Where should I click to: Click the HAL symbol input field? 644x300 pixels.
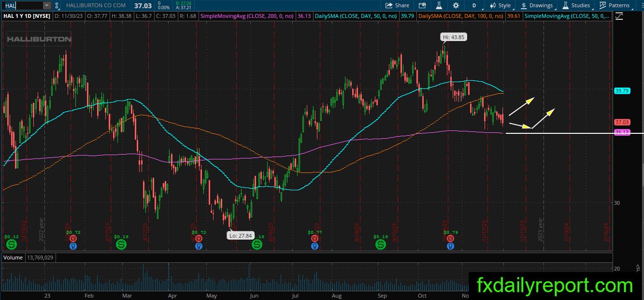(x=23, y=5)
